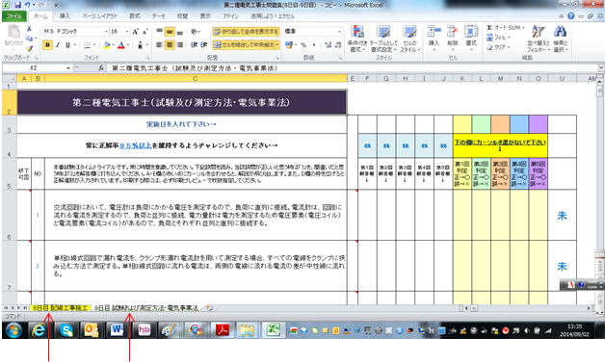The width and height of the screenshot is (605, 364).
Task: Expand the number format combo box
Action: tap(339, 31)
